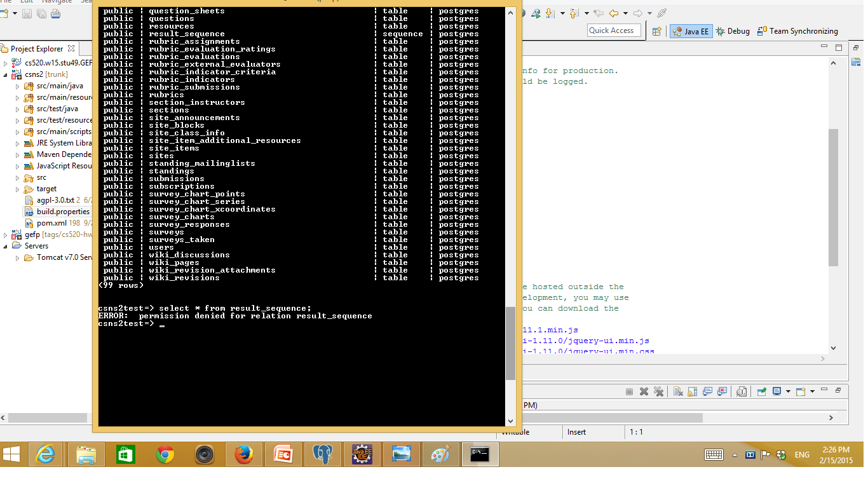Collapse the csns2 [trunk] project

6,74
